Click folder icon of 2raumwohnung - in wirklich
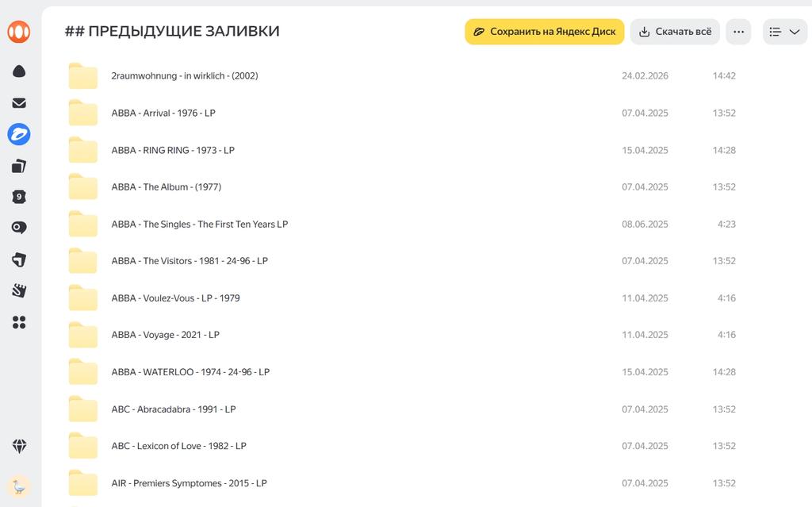Image resolution: width=812 pixels, height=507 pixels. tap(82, 75)
